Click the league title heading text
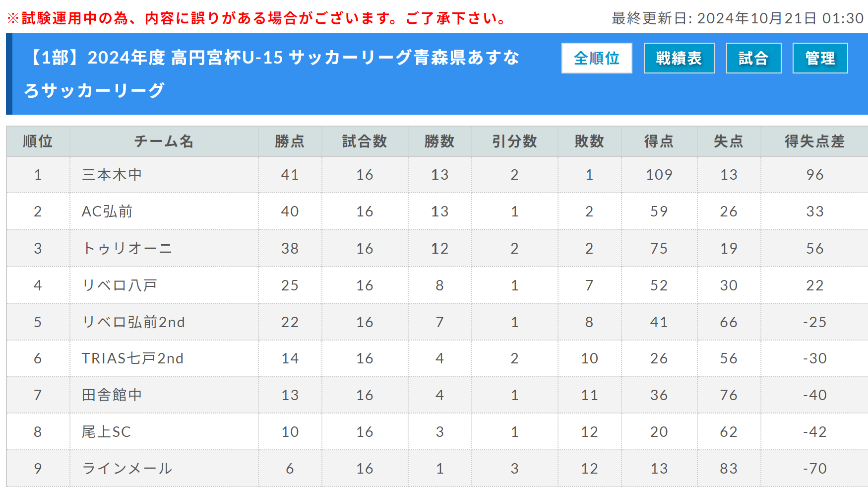Viewport: 868px width, 489px height. click(x=272, y=74)
